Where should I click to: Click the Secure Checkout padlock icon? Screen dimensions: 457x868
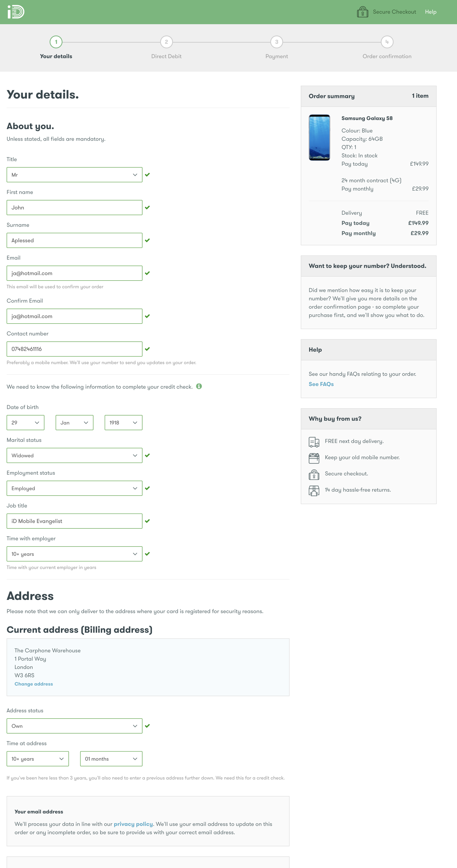(362, 12)
